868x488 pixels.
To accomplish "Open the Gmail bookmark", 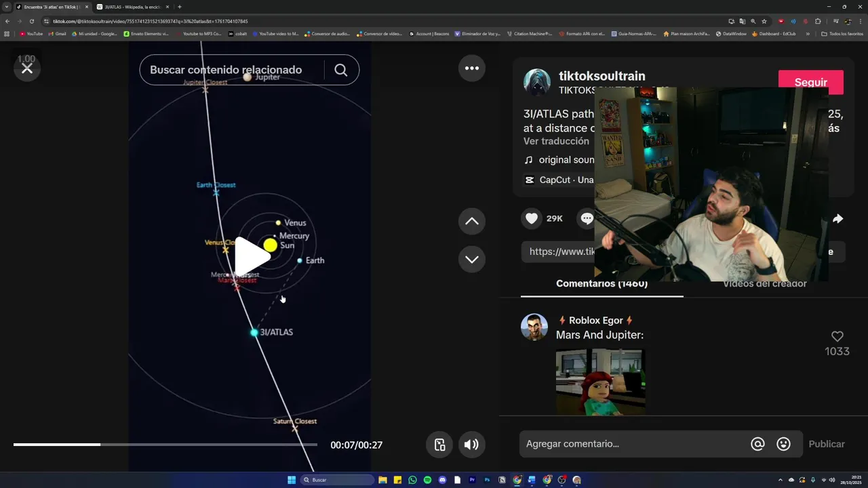I will pos(58,33).
